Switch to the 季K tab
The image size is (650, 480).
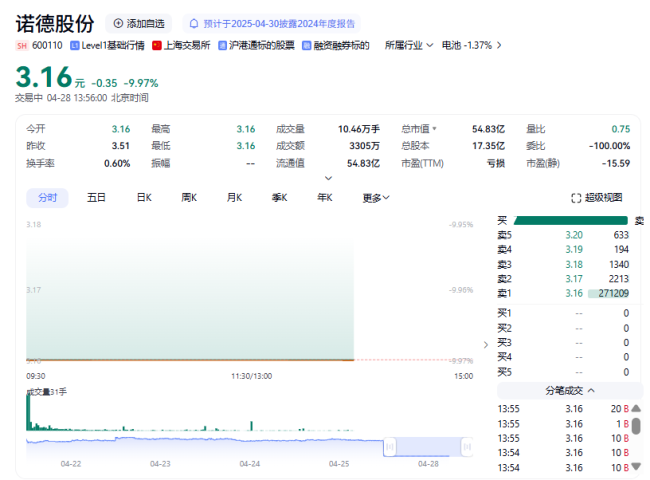[x=279, y=198]
